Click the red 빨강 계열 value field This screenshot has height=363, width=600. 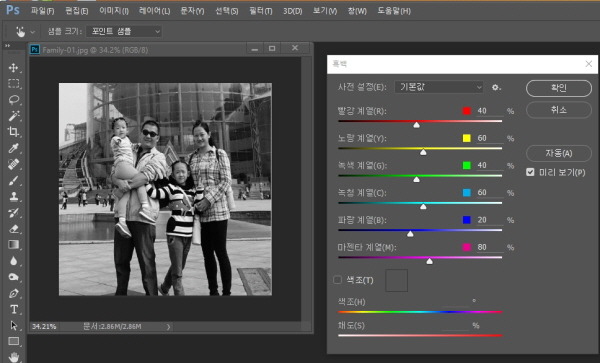point(489,111)
